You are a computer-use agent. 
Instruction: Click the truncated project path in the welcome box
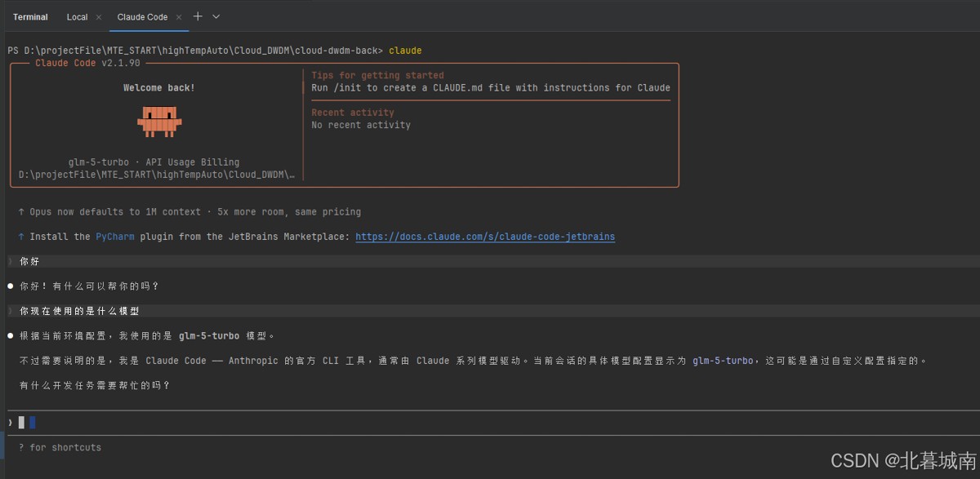(157, 175)
